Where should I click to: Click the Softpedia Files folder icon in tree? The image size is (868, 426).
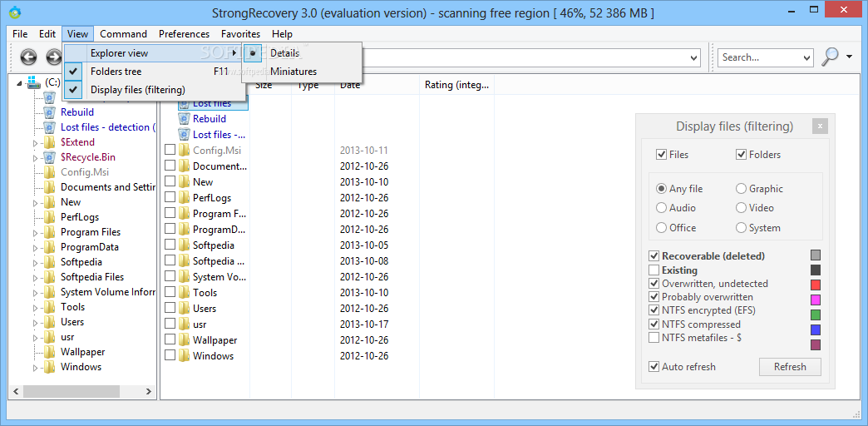tap(49, 277)
